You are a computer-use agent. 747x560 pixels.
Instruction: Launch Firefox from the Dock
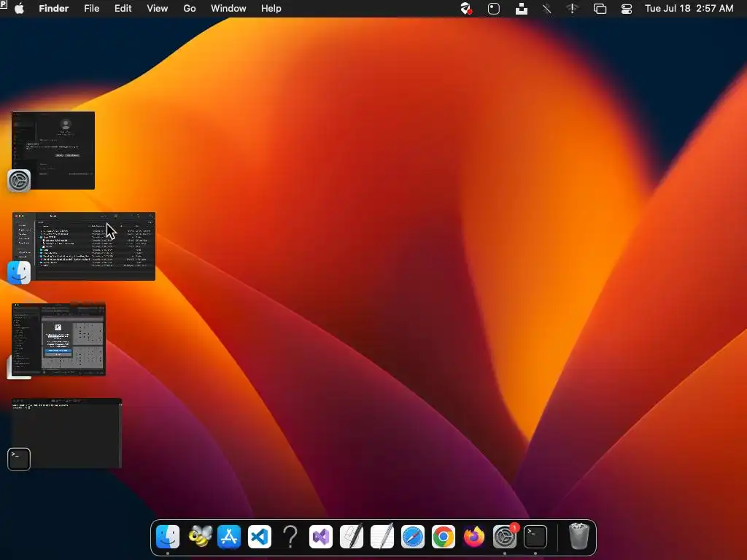coord(474,537)
